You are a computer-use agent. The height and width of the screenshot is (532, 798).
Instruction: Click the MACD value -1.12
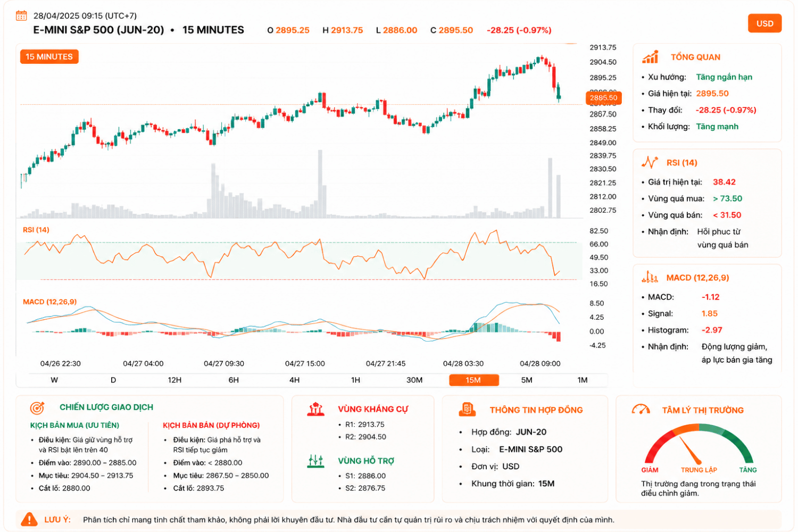click(710, 297)
